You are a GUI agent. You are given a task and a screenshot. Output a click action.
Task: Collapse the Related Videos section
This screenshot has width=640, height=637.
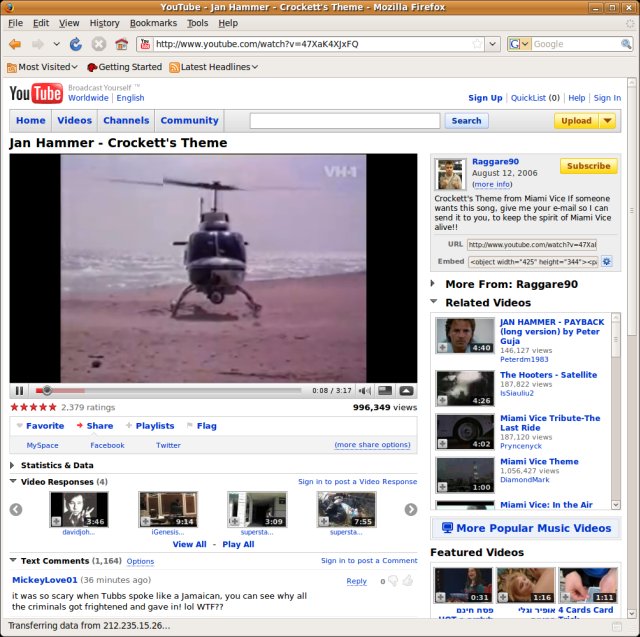click(x=434, y=302)
